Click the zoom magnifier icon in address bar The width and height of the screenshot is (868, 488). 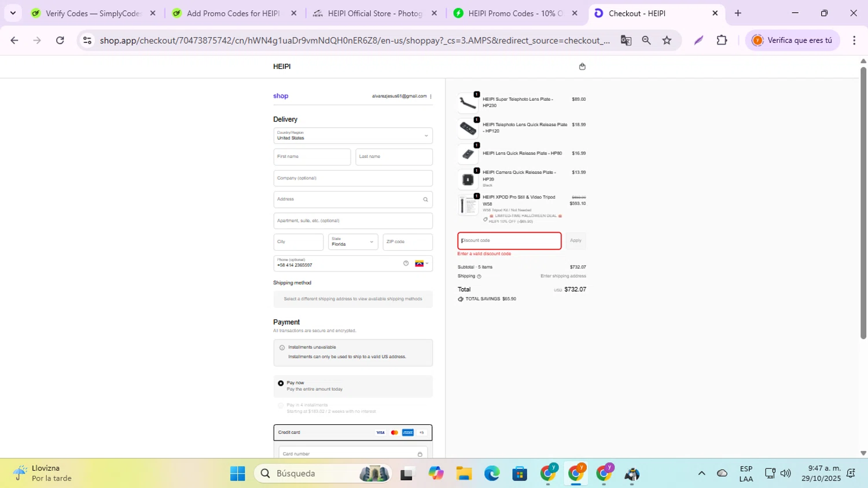646,40
